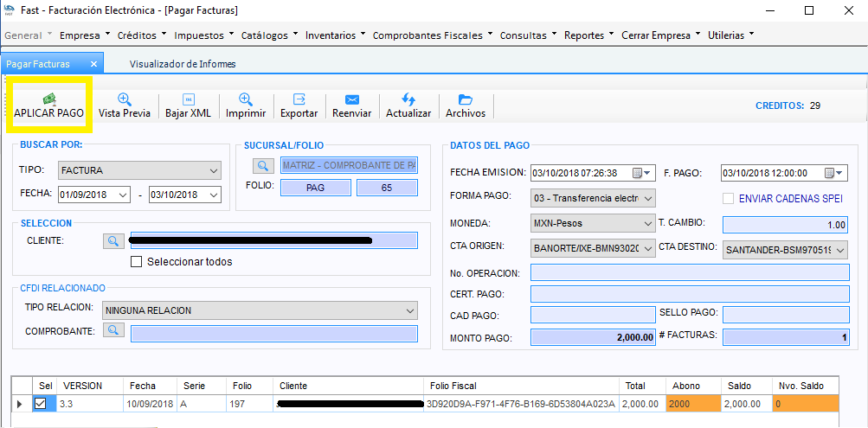868x428 pixels.
Task: Click the Fecha cell 10/09/2018
Action: (150, 405)
